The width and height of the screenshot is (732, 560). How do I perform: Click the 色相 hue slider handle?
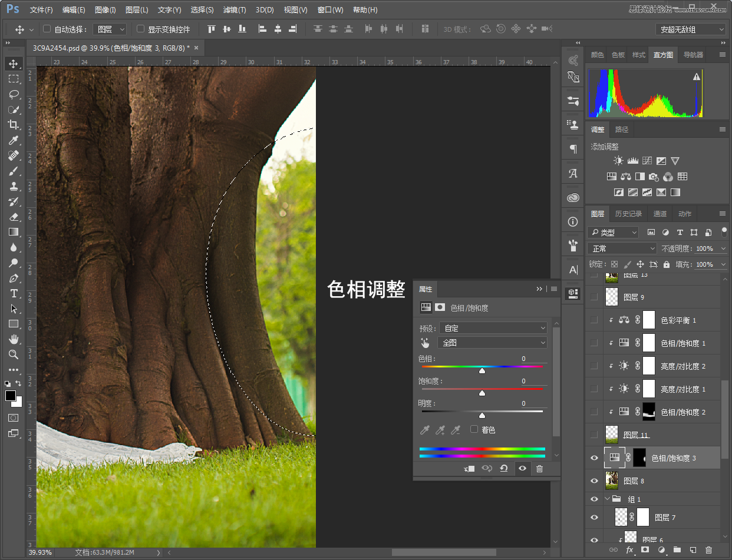click(x=482, y=371)
